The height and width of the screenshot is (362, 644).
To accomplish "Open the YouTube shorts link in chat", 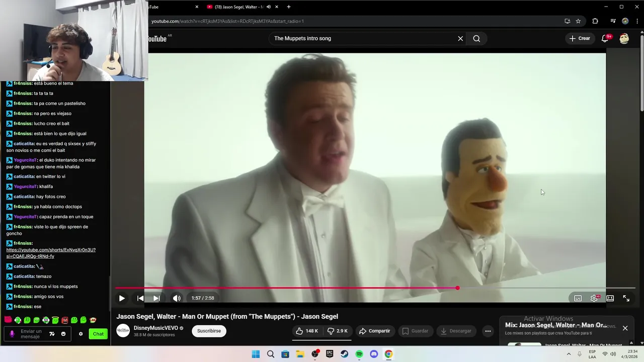I will point(51,253).
